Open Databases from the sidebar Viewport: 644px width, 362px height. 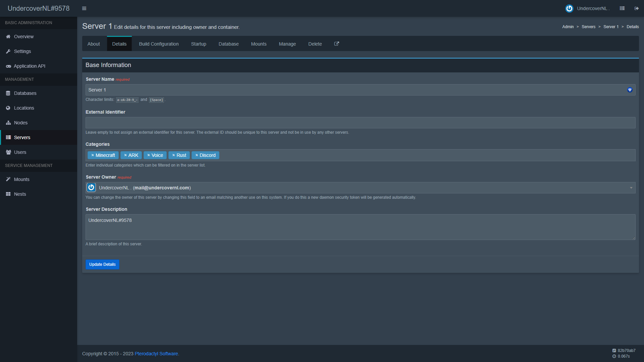25,93
